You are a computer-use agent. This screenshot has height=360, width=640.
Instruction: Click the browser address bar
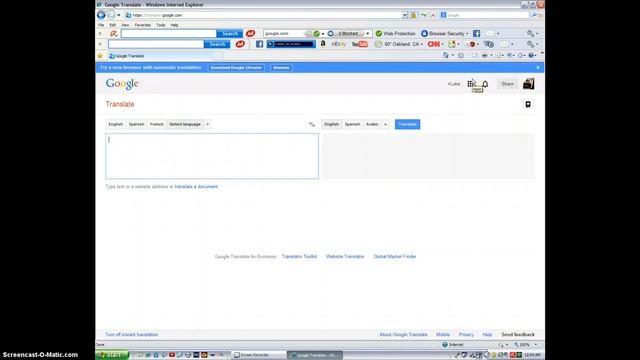(263, 15)
